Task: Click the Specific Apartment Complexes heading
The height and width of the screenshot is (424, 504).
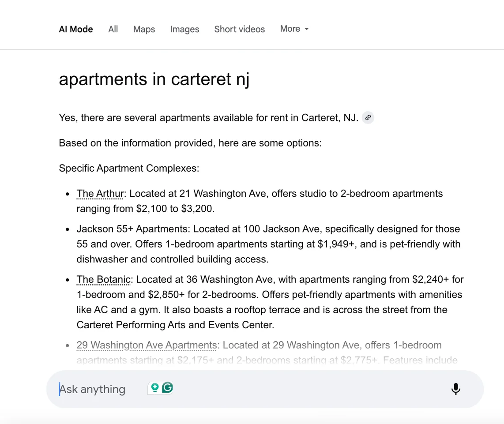Action: (128, 168)
